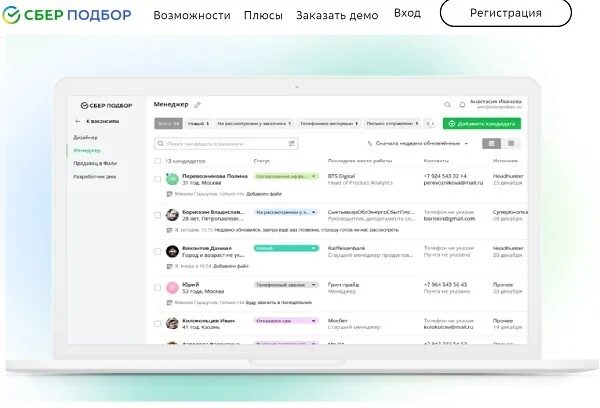The image size is (600, 408).
Task: Select the Всего stage tab
Action: coord(168,124)
